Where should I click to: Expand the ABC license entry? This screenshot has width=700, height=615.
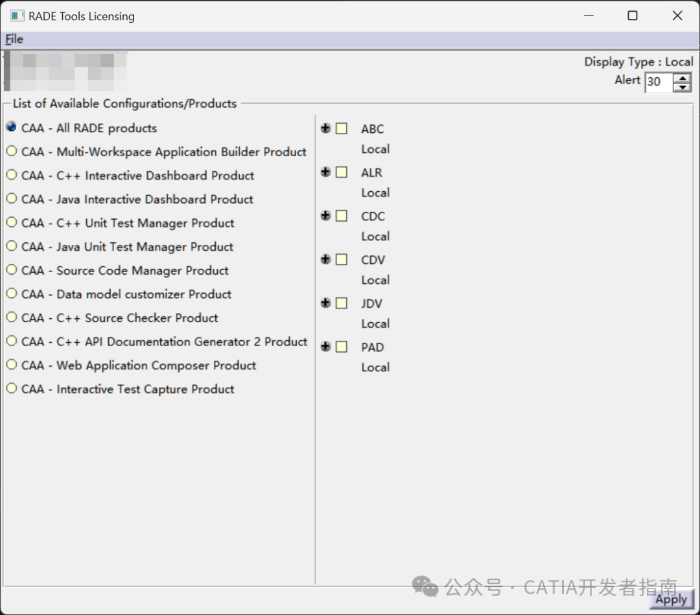pos(325,128)
